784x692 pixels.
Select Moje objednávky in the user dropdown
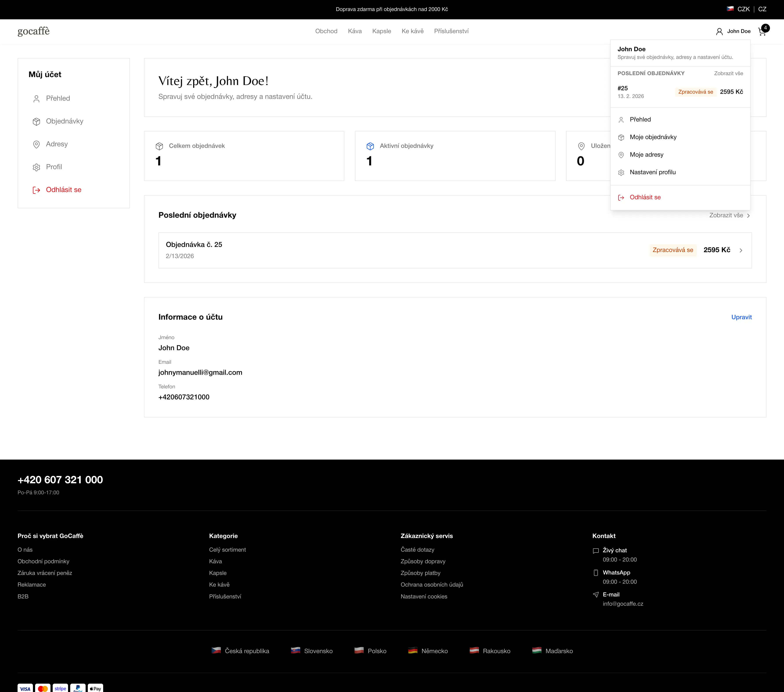pos(653,137)
